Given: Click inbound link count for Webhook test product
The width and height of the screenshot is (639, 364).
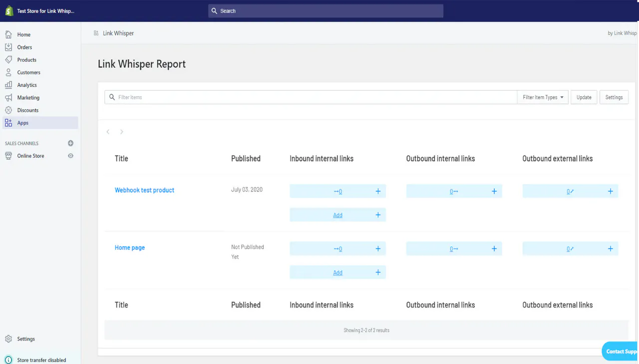Looking at the screenshot, I should pos(338,191).
